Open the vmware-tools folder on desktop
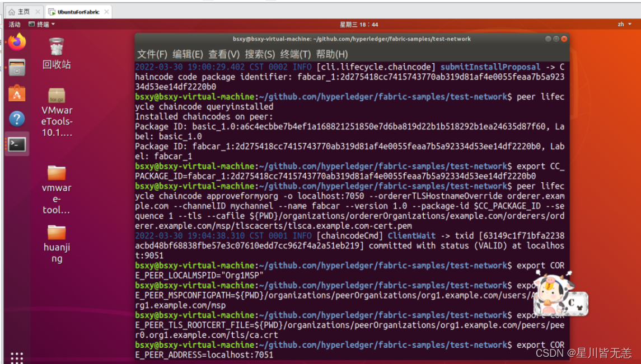Viewport: 641px width, 364px height. pos(57,190)
